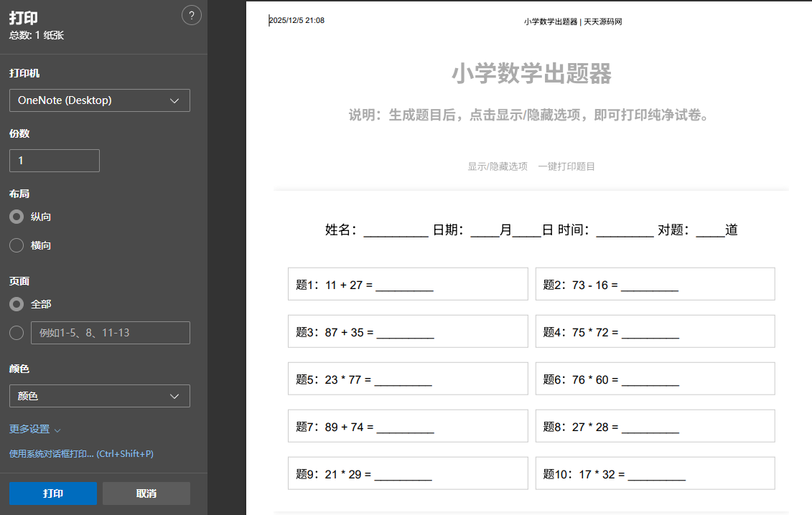Viewport: 812px width, 515px height.
Task: Expand 更多设置 to show more settings
Action: click(32, 429)
